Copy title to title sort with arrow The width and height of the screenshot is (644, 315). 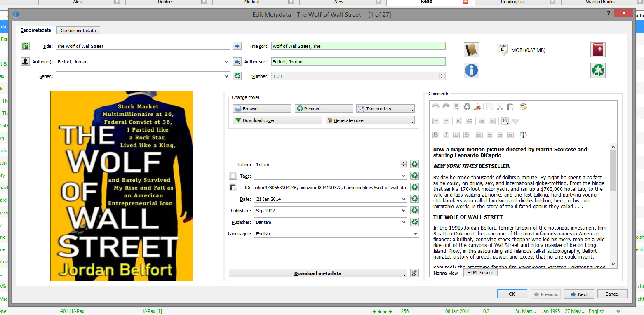(x=237, y=46)
